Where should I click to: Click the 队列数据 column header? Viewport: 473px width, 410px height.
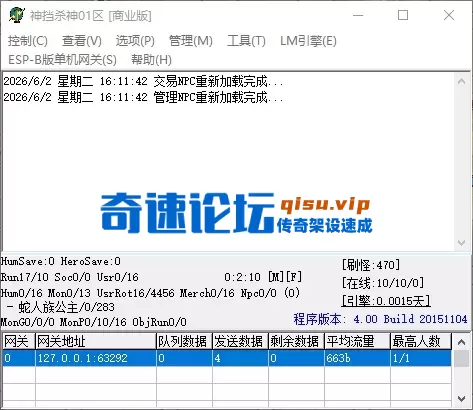click(184, 341)
